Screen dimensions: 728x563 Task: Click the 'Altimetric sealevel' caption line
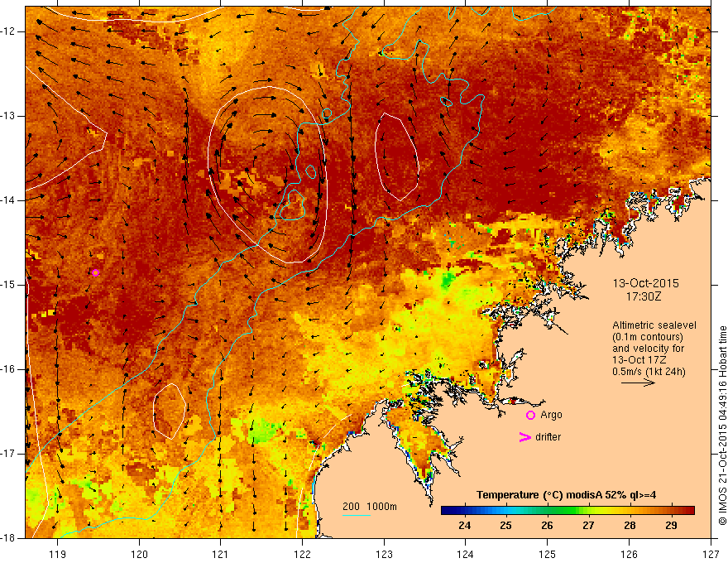coord(654,325)
